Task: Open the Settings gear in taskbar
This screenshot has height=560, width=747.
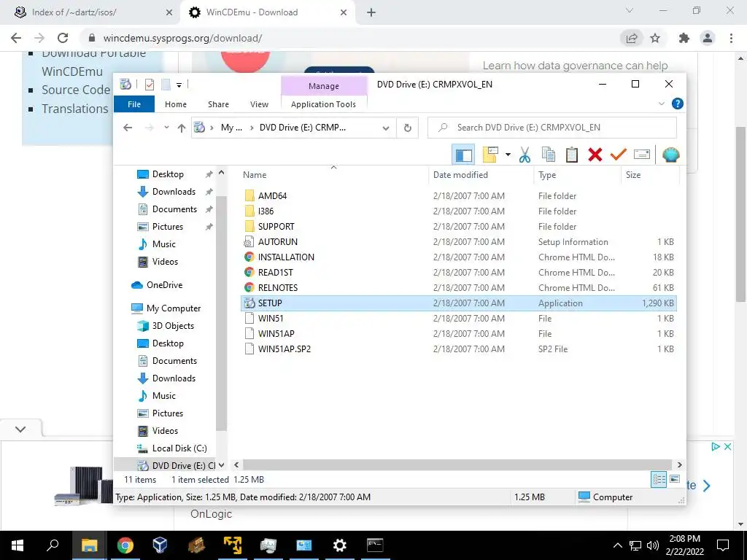Action: (x=339, y=545)
